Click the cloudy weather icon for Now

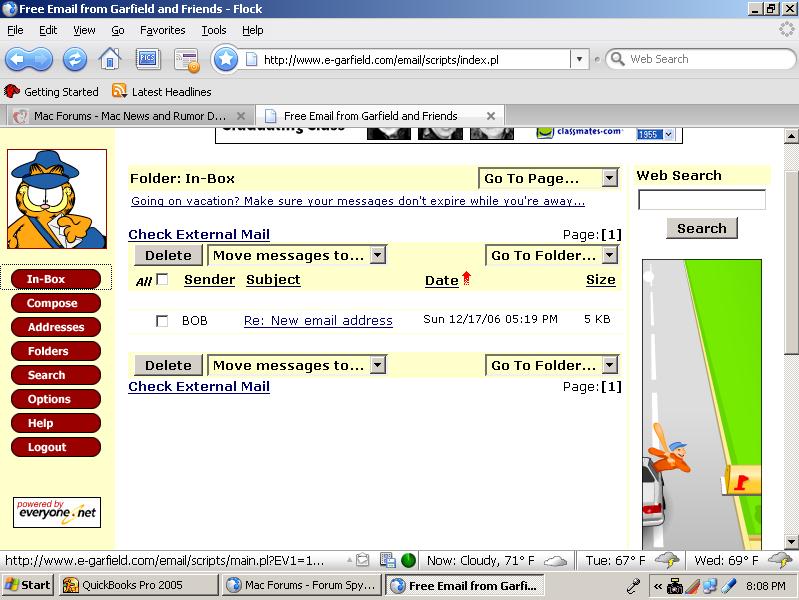pos(555,561)
